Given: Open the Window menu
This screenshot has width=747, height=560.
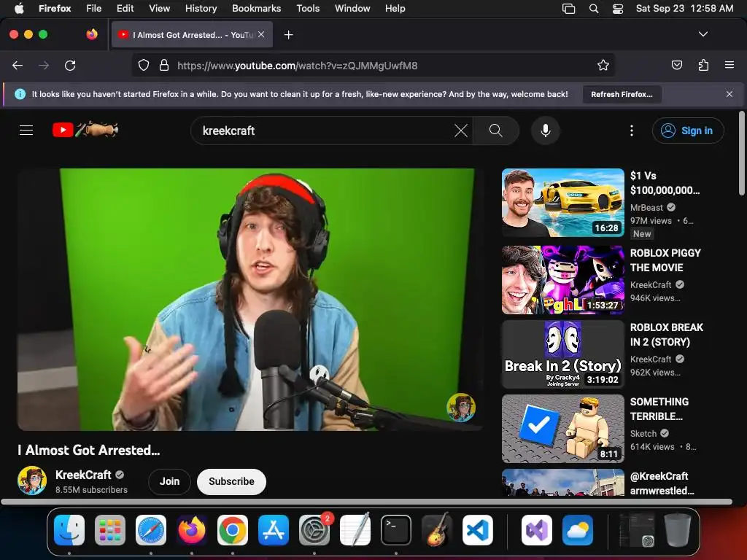Looking at the screenshot, I should (x=352, y=8).
